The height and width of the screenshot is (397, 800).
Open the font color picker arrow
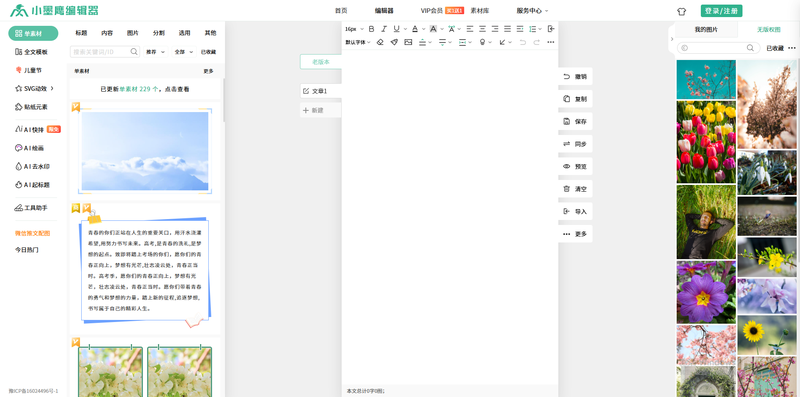coord(423,29)
